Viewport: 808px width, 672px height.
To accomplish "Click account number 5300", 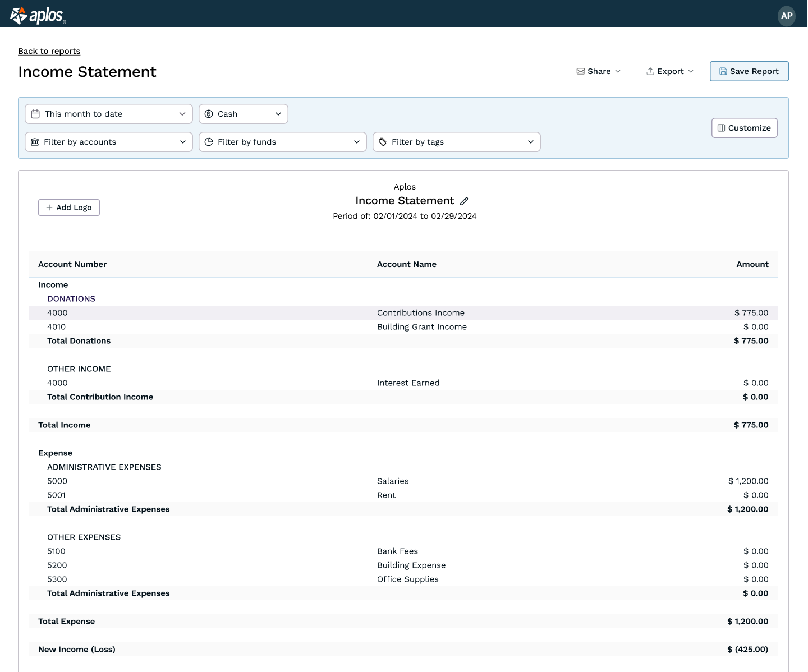I will 57,579.
